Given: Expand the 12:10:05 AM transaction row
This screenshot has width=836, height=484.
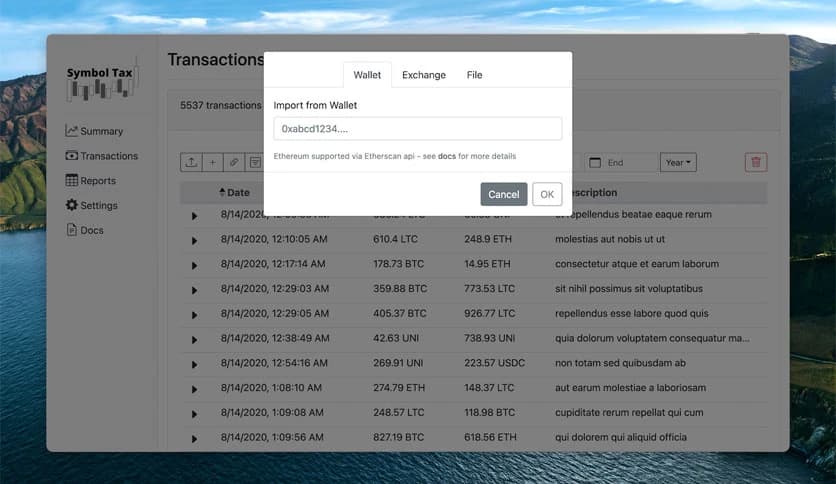Looking at the screenshot, I should (x=194, y=240).
